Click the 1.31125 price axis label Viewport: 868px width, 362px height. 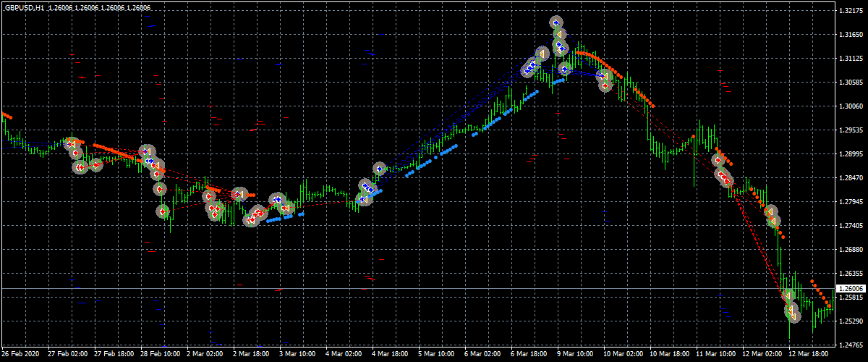tap(850, 59)
